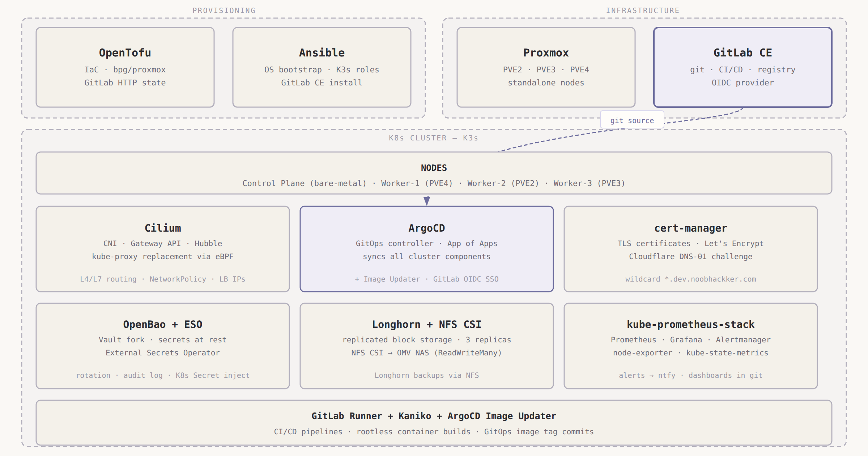Click 'Vault fork · secrets at rest'
This screenshot has height=456, width=868.
pyautogui.click(x=163, y=340)
